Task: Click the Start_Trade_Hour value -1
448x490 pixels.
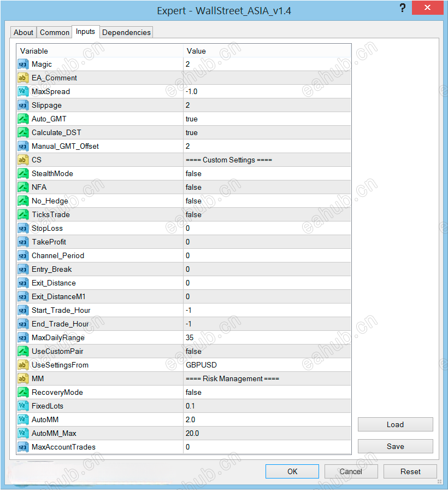Action: [x=188, y=310]
